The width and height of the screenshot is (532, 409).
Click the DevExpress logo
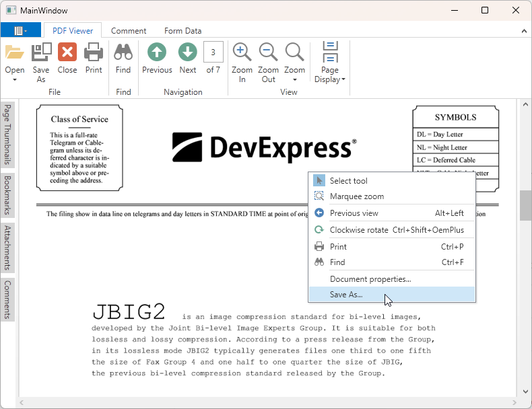pos(264,148)
